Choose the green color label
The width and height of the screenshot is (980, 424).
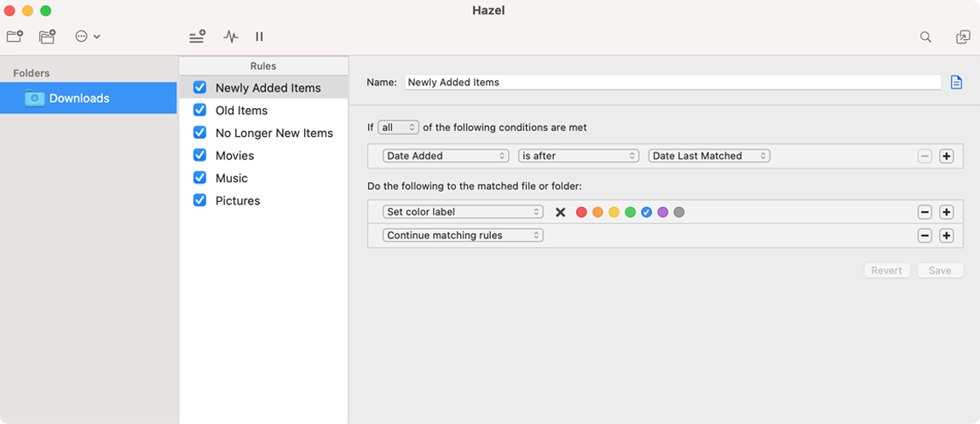pyautogui.click(x=630, y=212)
